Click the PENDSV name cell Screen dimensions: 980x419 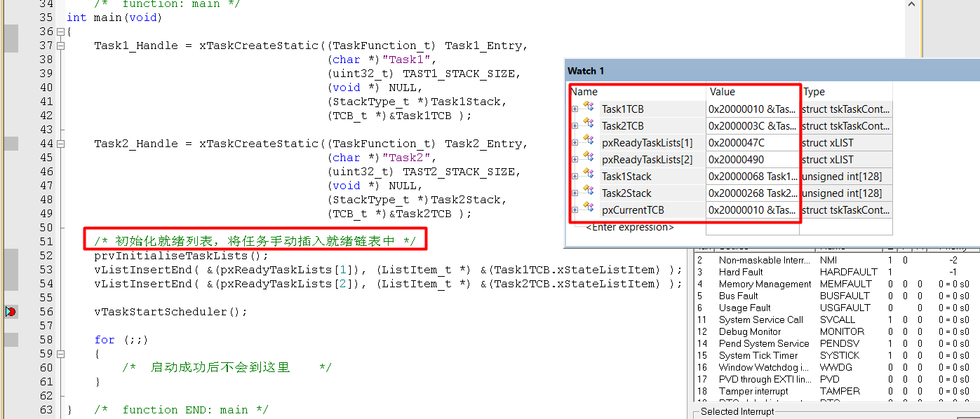[x=839, y=343]
